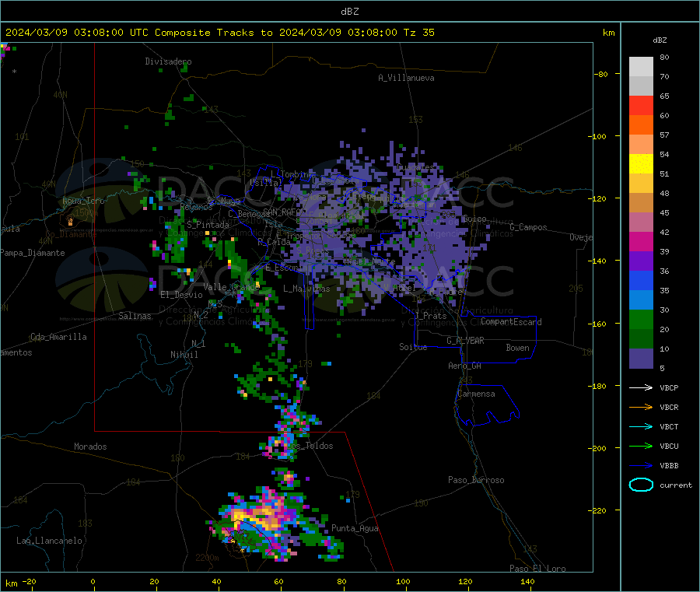
Task: Click the El_Desvio map label
Action: [x=181, y=295]
